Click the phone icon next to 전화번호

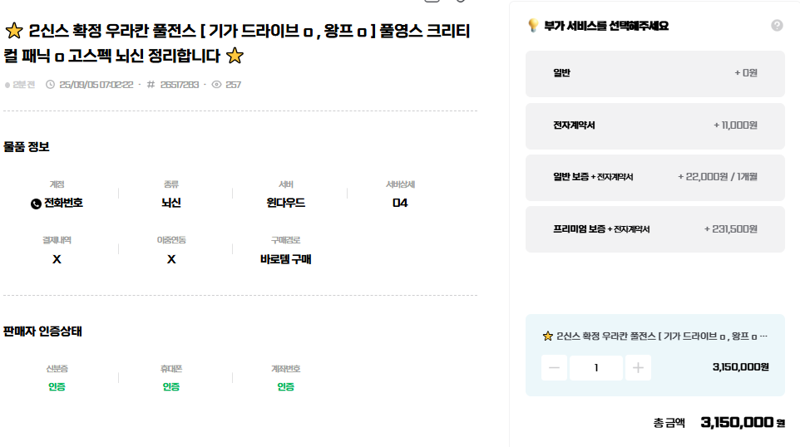(36, 204)
